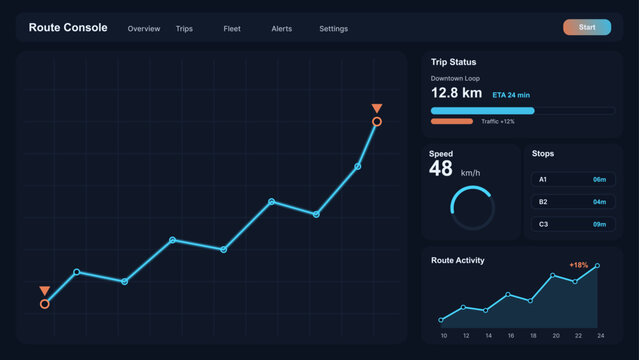Open the Settings tab
This screenshot has height=360, width=639.
pos(333,29)
